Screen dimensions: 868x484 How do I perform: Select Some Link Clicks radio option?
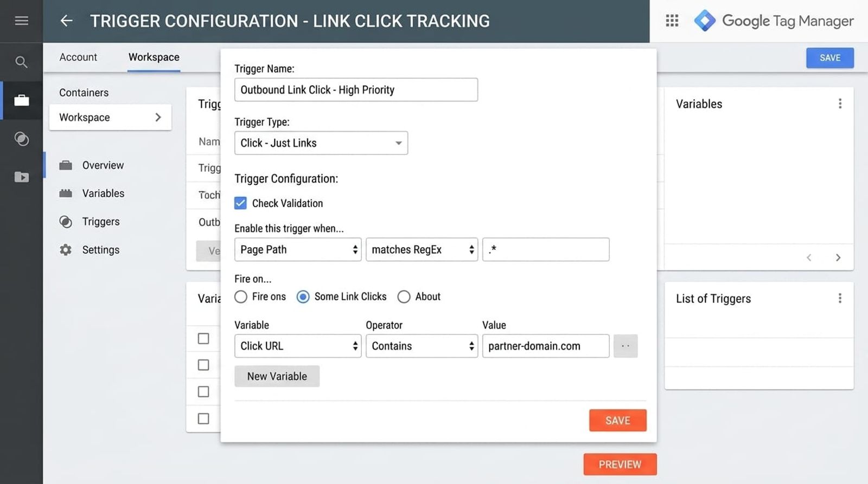(303, 297)
